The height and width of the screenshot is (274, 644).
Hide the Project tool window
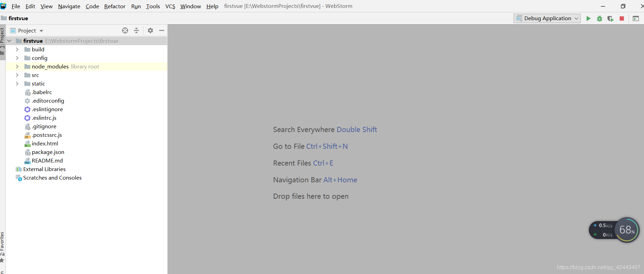pyautogui.click(x=162, y=30)
